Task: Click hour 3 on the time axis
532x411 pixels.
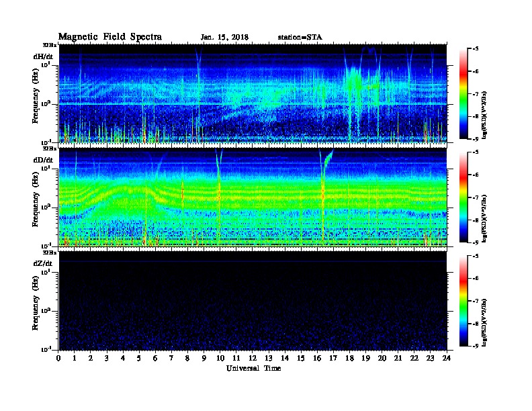Action: [x=107, y=358]
